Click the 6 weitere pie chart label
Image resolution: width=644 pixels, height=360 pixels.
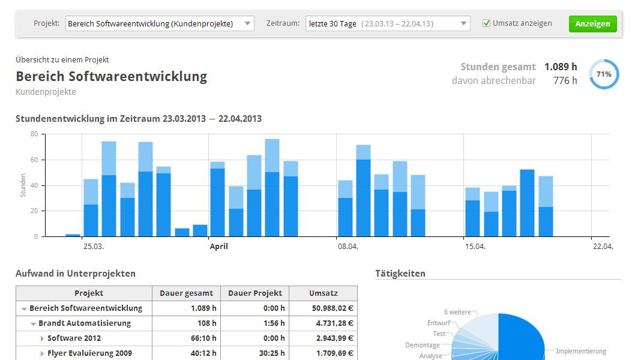pyautogui.click(x=457, y=312)
